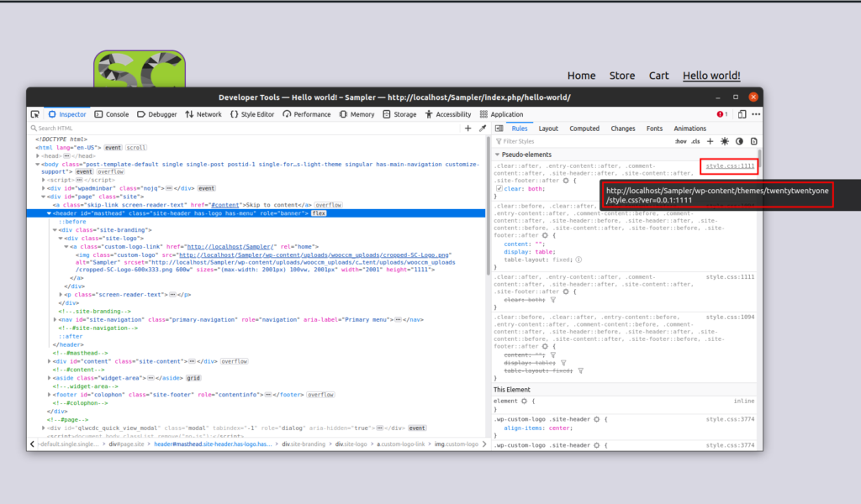Collapse the site-branding div node
The height and width of the screenshot is (504, 861).
click(x=55, y=230)
